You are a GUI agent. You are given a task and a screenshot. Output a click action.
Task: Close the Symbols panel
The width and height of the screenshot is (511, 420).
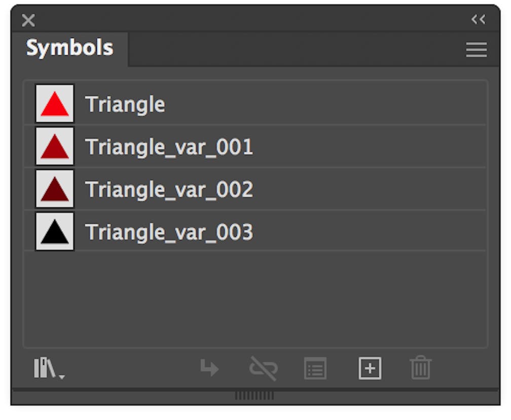pyautogui.click(x=28, y=20)
